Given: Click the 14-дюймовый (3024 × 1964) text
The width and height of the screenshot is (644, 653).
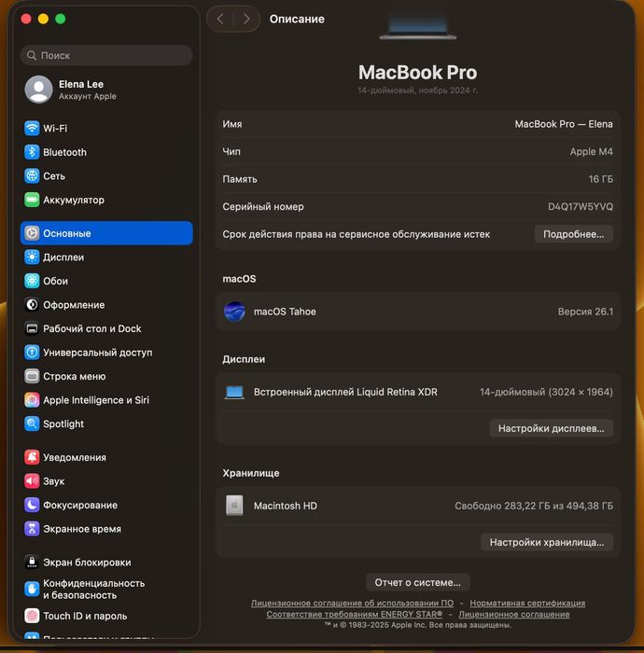Looking at the screenshot, I should tap(546, 392).
